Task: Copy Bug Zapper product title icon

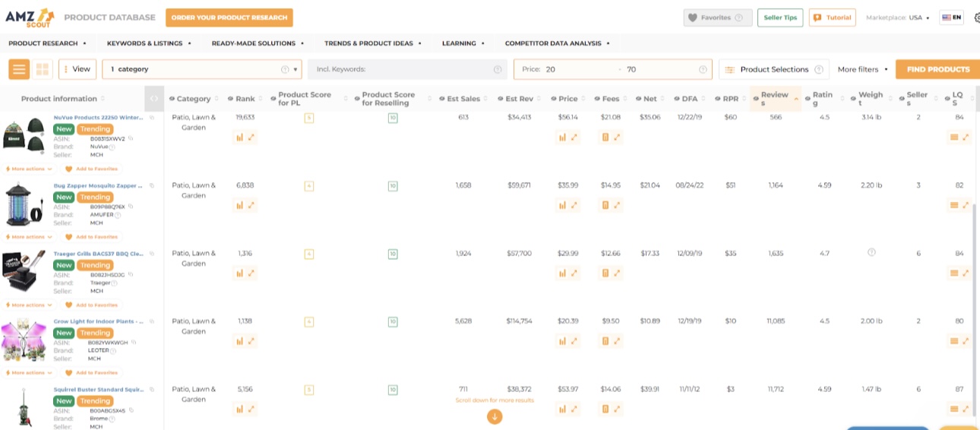Action: pos(151,185)
